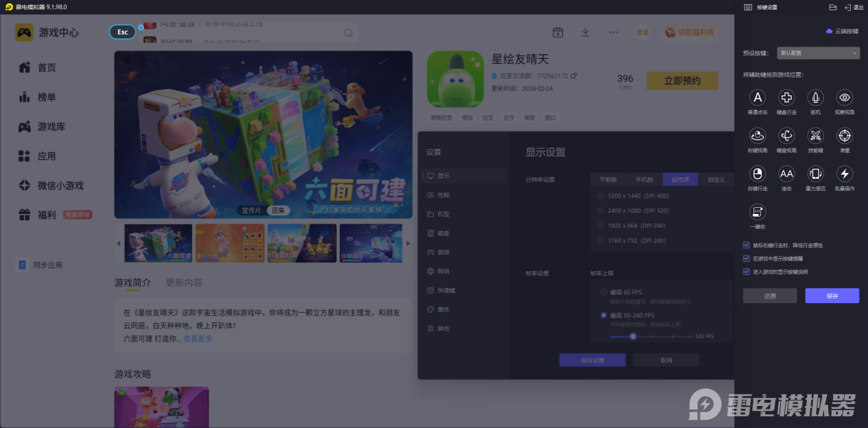This screenshot has height=428, width=868.
Task: Select the 右键行走 mouse icon
Action: point(757,174)
